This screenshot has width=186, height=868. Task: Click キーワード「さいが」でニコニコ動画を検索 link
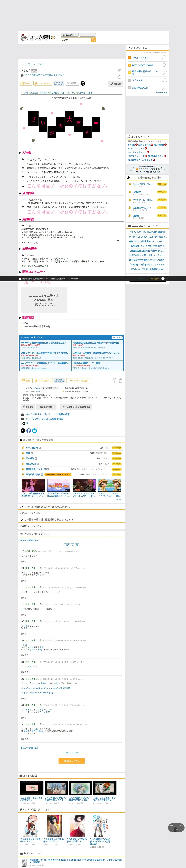pos(48,414)
